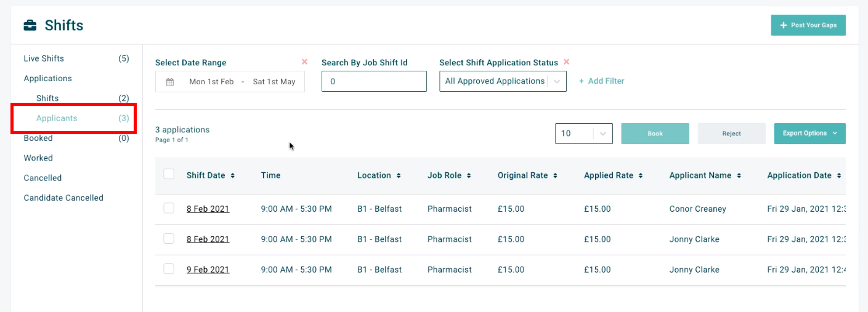
Task: Sort by Location column arrows
Action: point(399,176)
